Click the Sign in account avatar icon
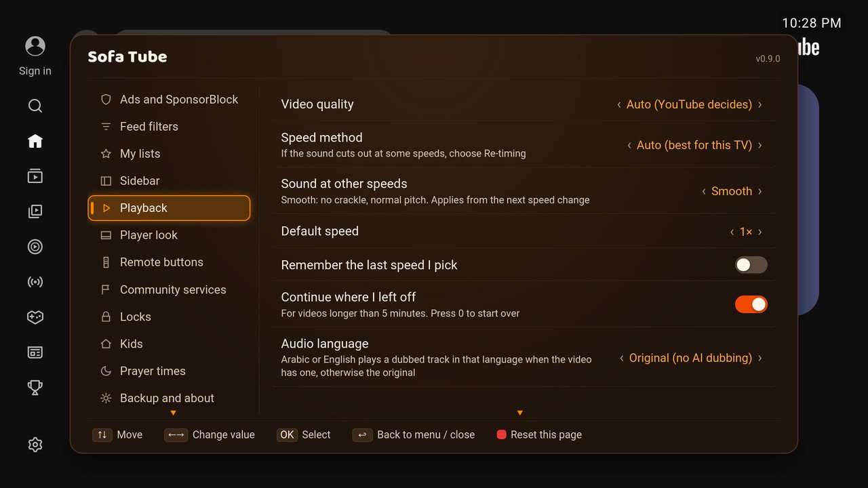Viewport: 868px width, 488px height. click(x=35, y=46)
